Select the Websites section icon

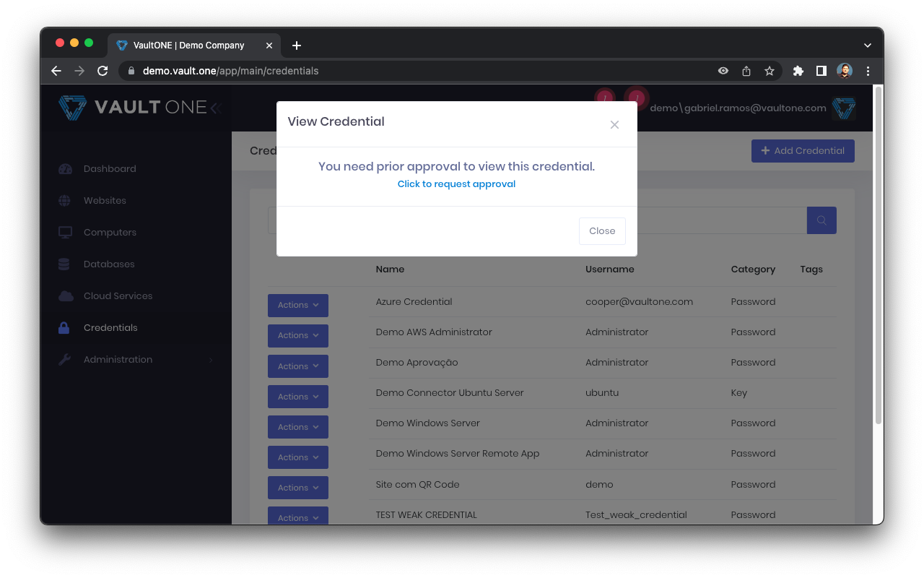(65, 200)
